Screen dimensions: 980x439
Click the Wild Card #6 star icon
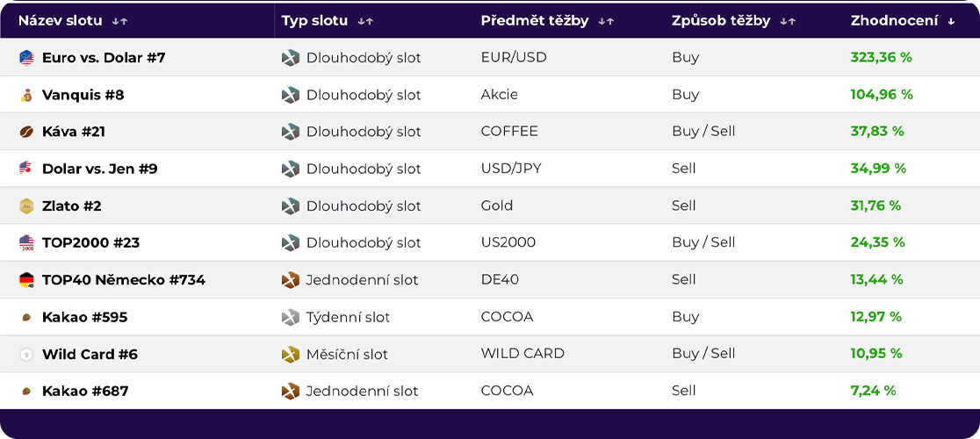point(26,354)
